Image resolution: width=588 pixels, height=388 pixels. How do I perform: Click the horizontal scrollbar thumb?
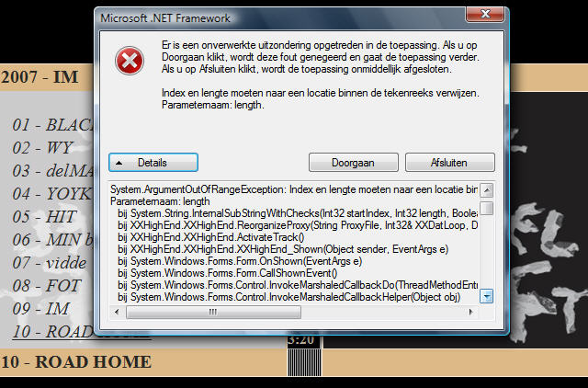click(x=213, y=312)
